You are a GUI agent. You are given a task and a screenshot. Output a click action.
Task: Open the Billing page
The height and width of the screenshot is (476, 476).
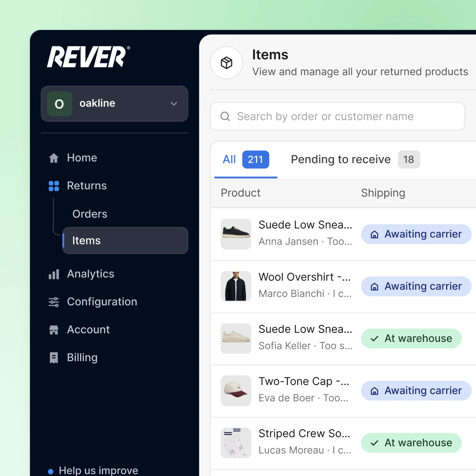click(82, 358)
